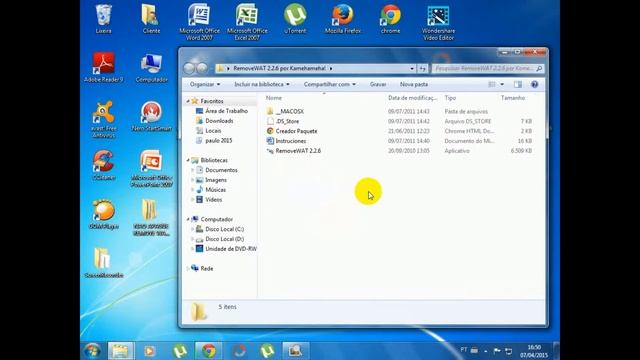Click the Nova pasta button

click(x=414, y=84)
